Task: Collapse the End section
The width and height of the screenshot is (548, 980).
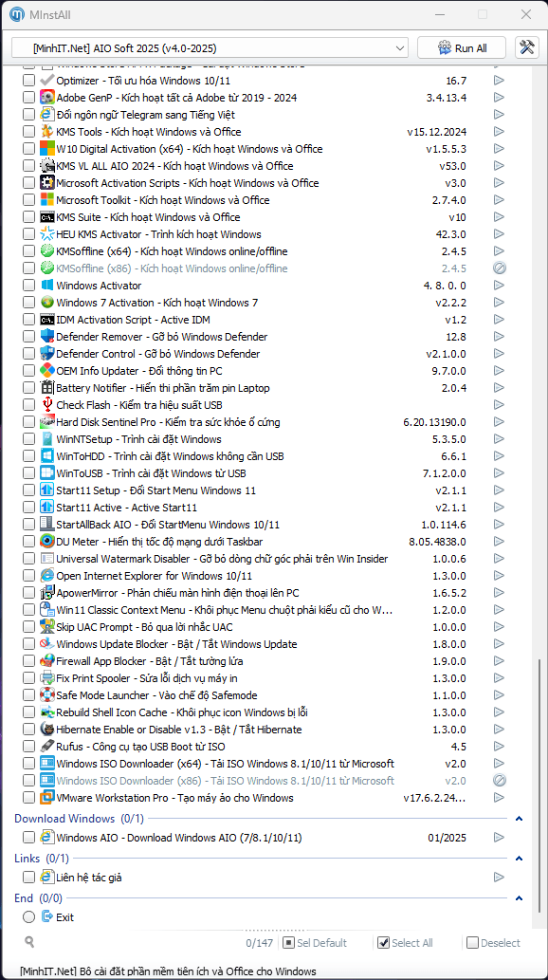Action: tap(519, 898)
